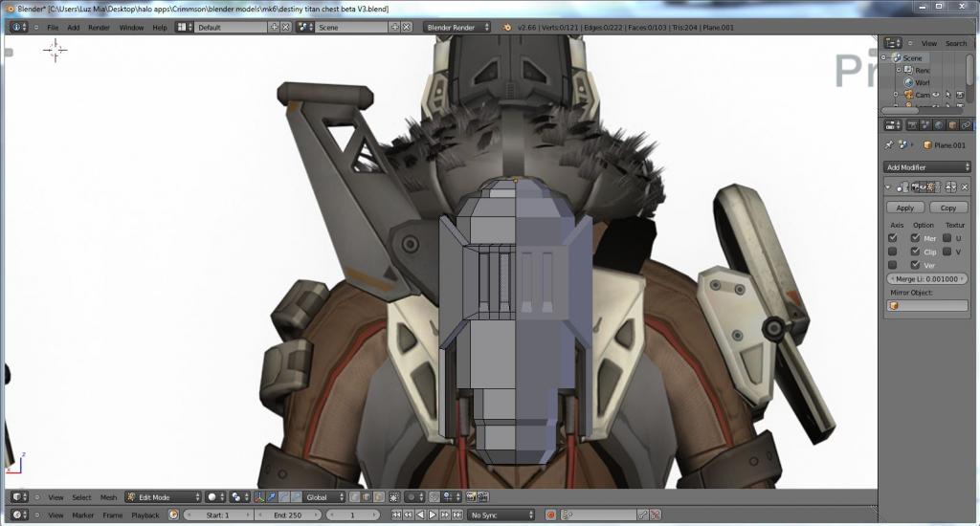This screenshot has height=526, width=980.
Task: Toggle the pin icon in properties context
Action: (x=889, y=145)
